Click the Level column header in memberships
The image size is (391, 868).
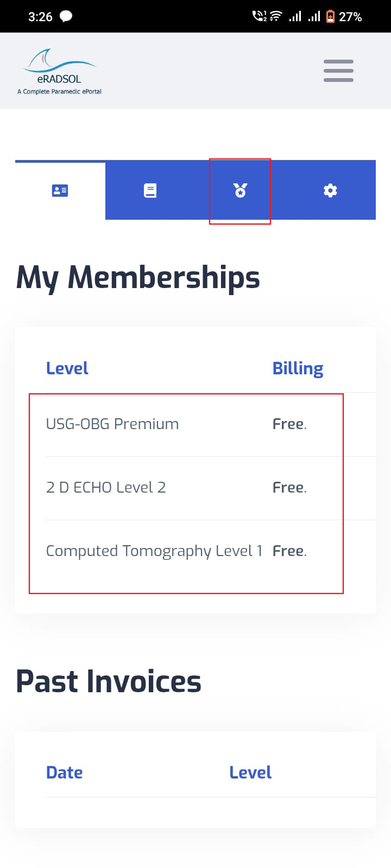(x=67, y=368)
